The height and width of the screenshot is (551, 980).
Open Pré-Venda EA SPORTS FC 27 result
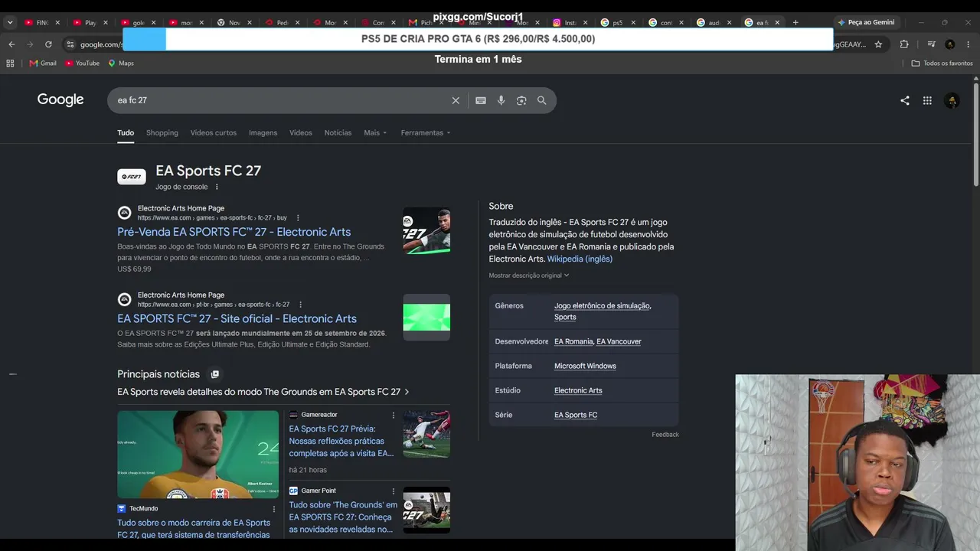point(234,232)
